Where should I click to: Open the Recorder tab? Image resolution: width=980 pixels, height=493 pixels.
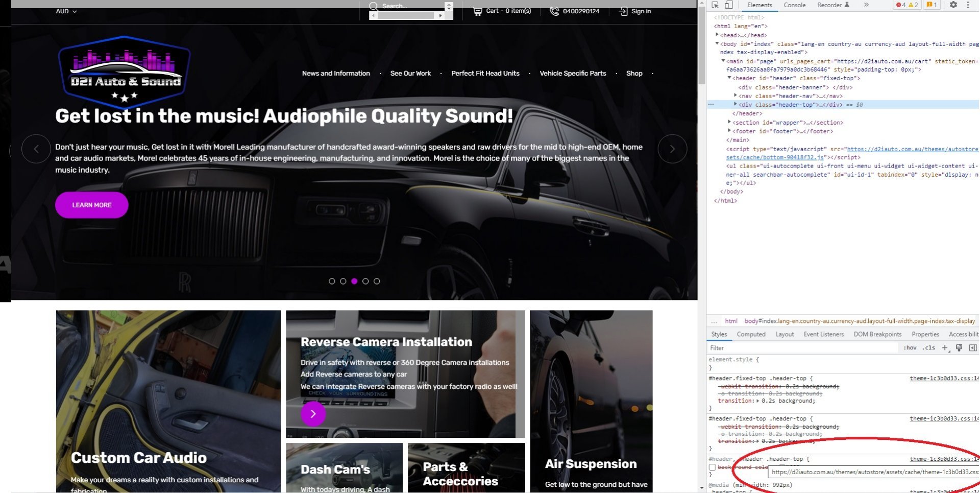(833, 5)
